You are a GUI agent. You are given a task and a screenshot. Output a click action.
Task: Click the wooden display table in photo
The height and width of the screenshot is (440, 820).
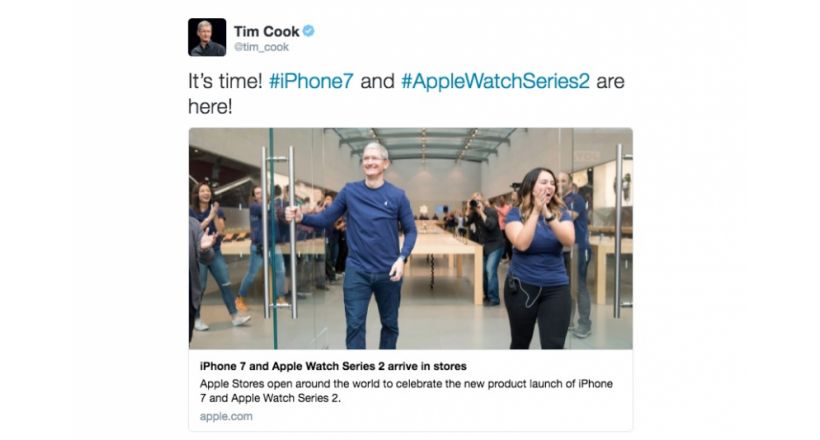pyautogui.click(x=447, y=251)
